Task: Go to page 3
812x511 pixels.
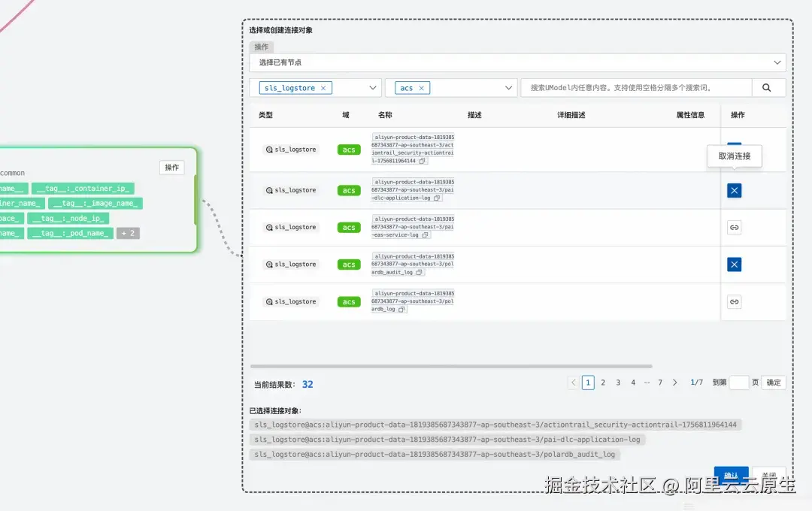Action: (x=618, y=382)
